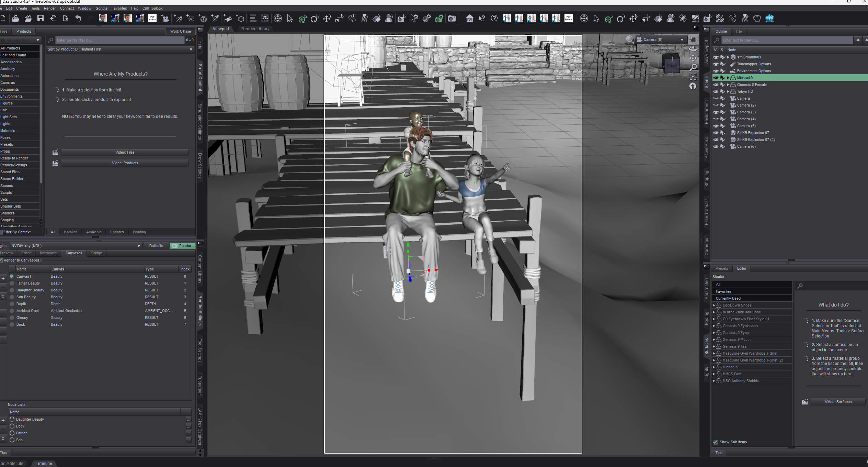Open the DS home icon in toolbar
The image size is (868, 467).
pos(469,18)
